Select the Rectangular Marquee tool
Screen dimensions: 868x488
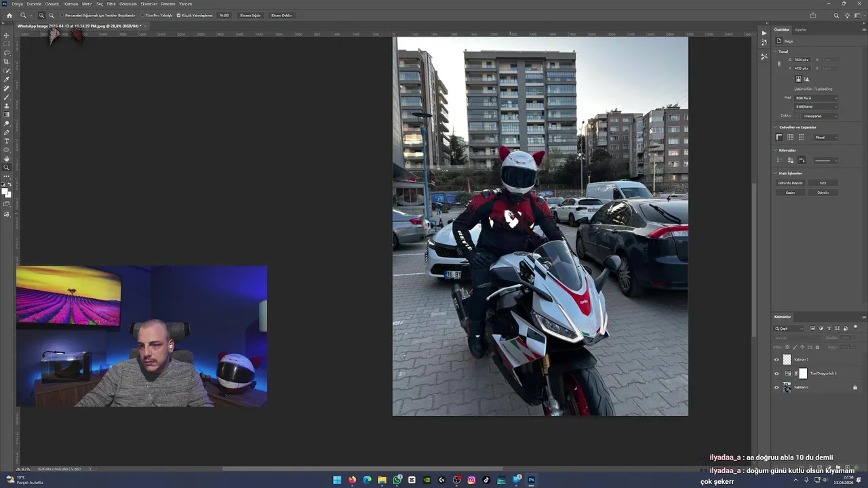(x=7, y=44)
